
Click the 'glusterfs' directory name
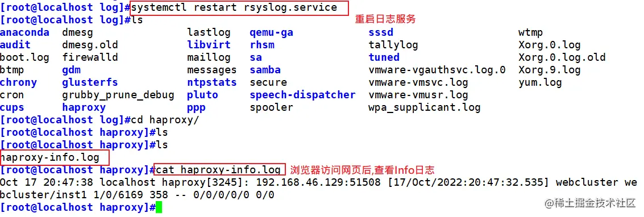click(90, 82)
